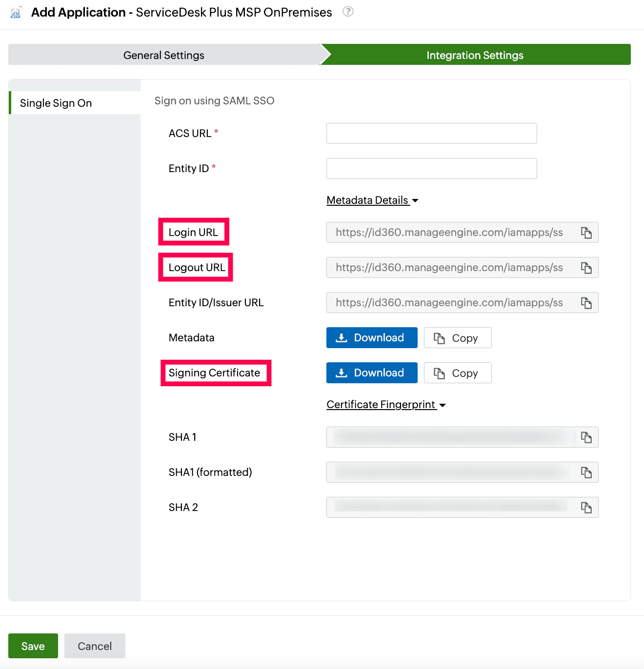Click the ServiceDesk Plus application logo
This screenshot has width=644, height=669.
(16, 13)
